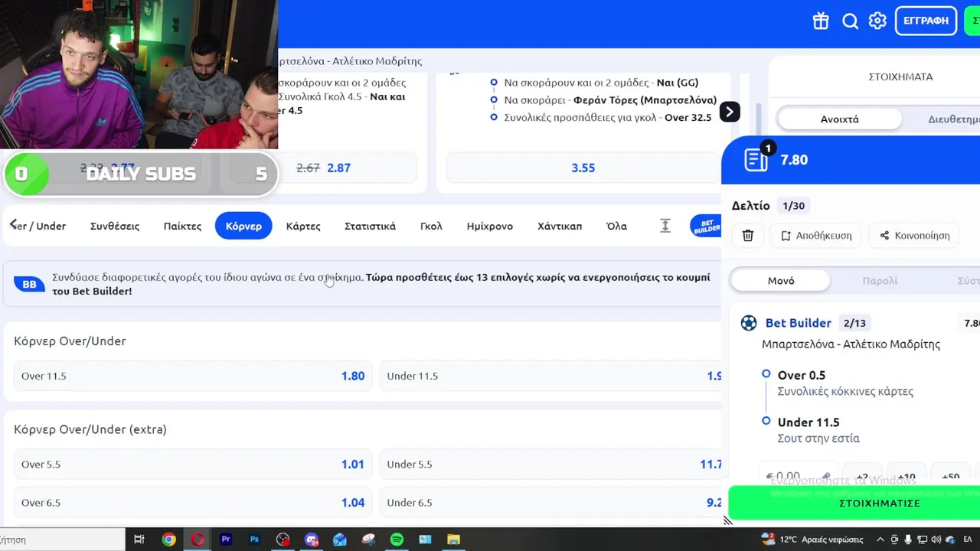The image size is (980, 551).
Task: Open Google Chrome from taskbar
Action: point(169,540)
